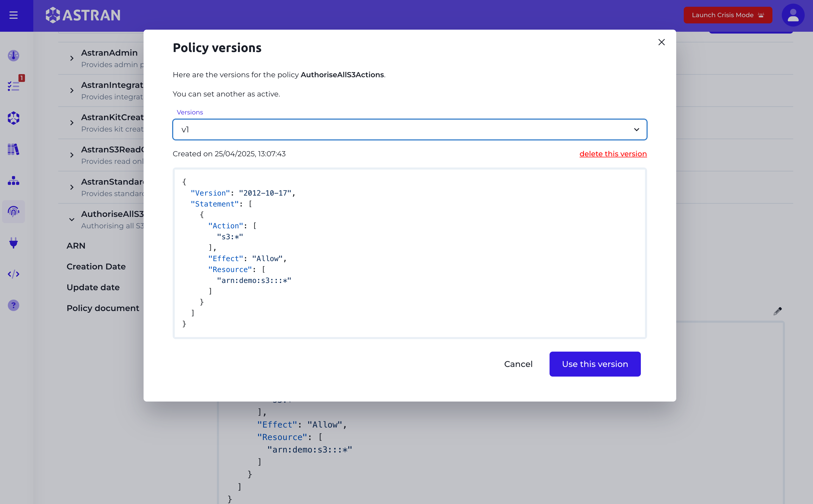The height and width of the screenshot is (504, 813).
Task: Expand the AstranStandard policy row
Action: (72, 187)
